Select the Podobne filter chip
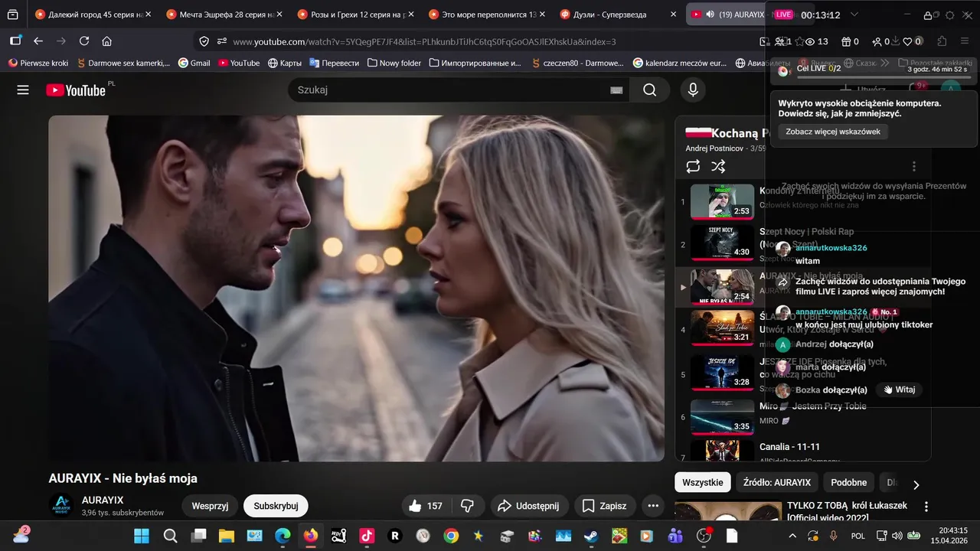 848,483
